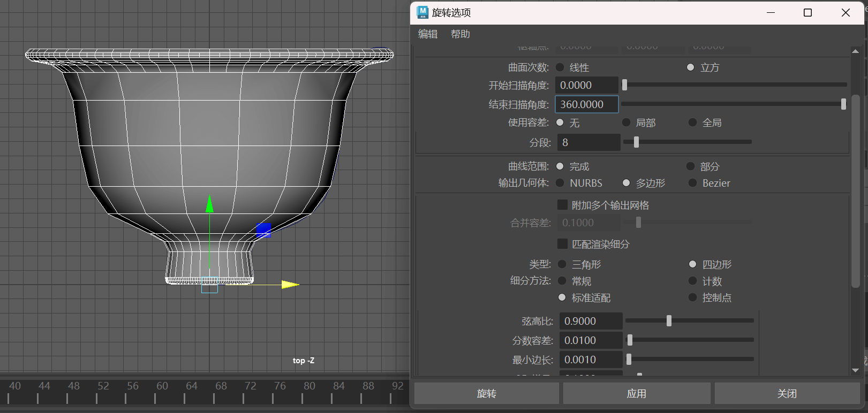Select 完成 for 曲线范围
Screen dimensions: 868x413
pos(560,166)
